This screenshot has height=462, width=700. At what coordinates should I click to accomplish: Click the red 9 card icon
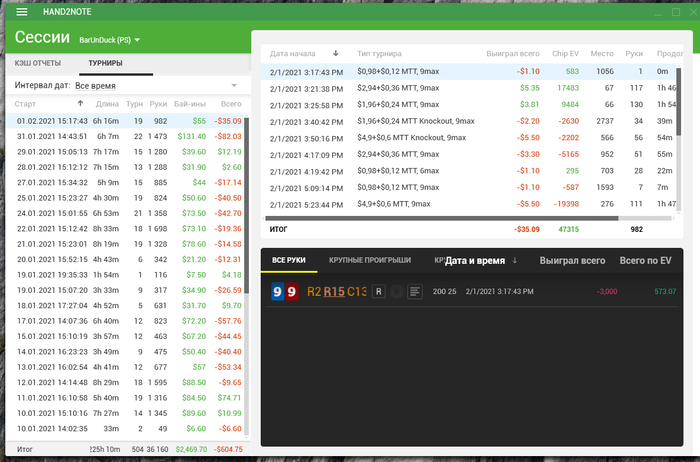[x=292, y=291]
